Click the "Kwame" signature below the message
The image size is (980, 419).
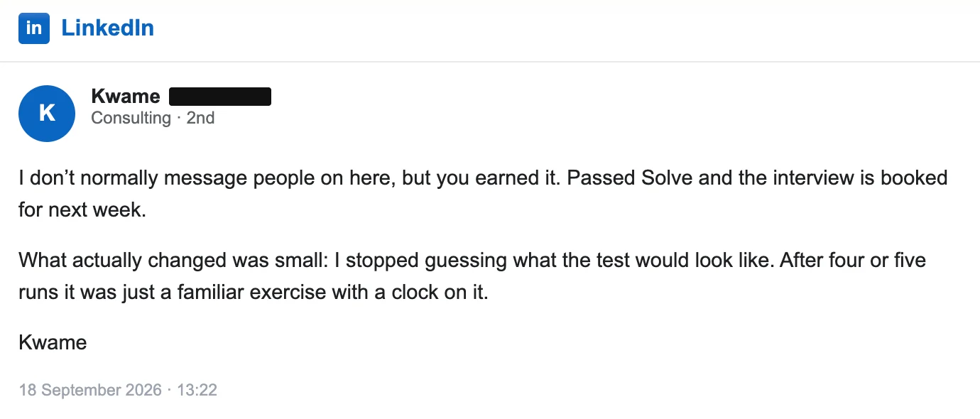pos(53,342)
